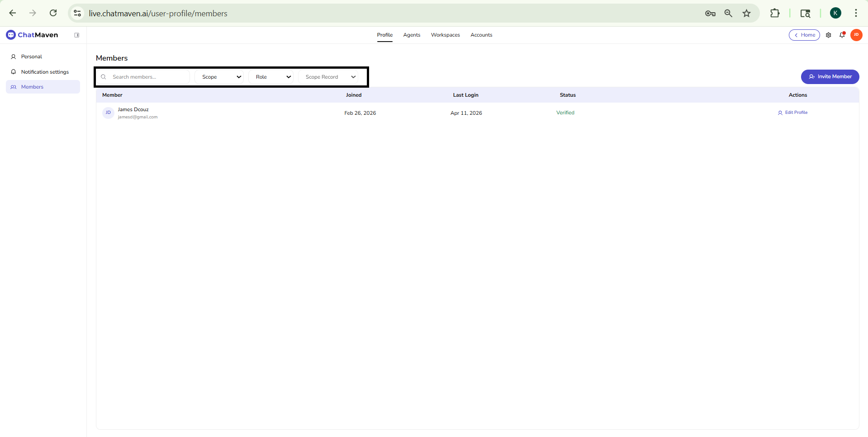The image size is (868, 437).
Task: Open the Scope Record dropdown
Action: click(x=330, y=77)
